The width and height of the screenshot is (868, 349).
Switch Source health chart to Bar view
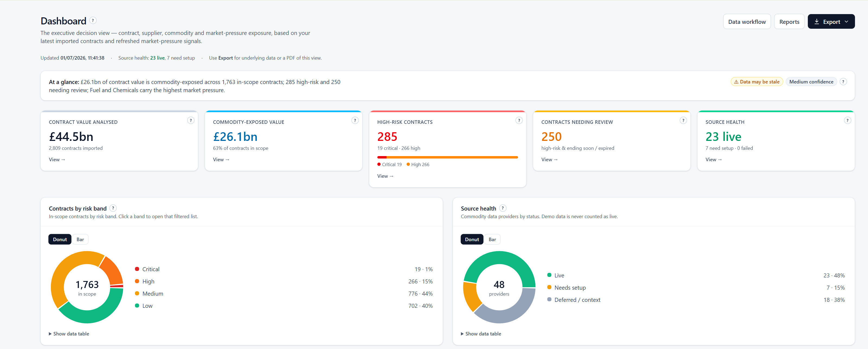(x=492, y=239)
